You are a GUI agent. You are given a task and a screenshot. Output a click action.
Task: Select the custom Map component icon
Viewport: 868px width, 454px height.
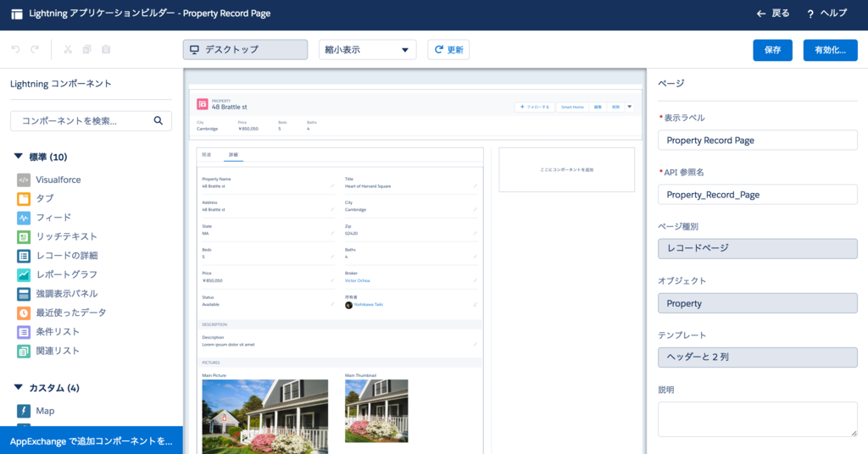[x=23, y=411]
